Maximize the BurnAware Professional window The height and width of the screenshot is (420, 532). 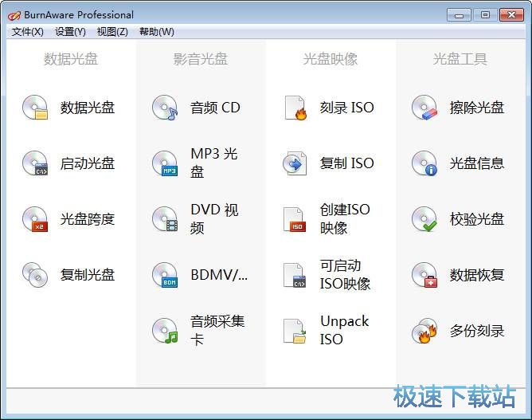485,15
